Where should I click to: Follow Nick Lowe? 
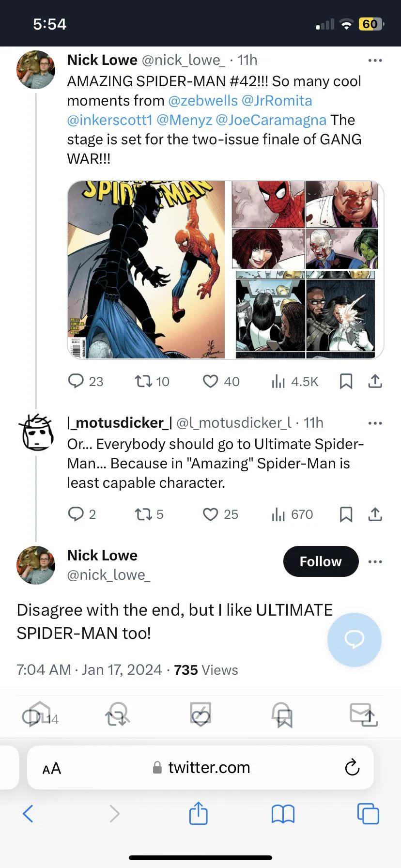tap(320, 561)
